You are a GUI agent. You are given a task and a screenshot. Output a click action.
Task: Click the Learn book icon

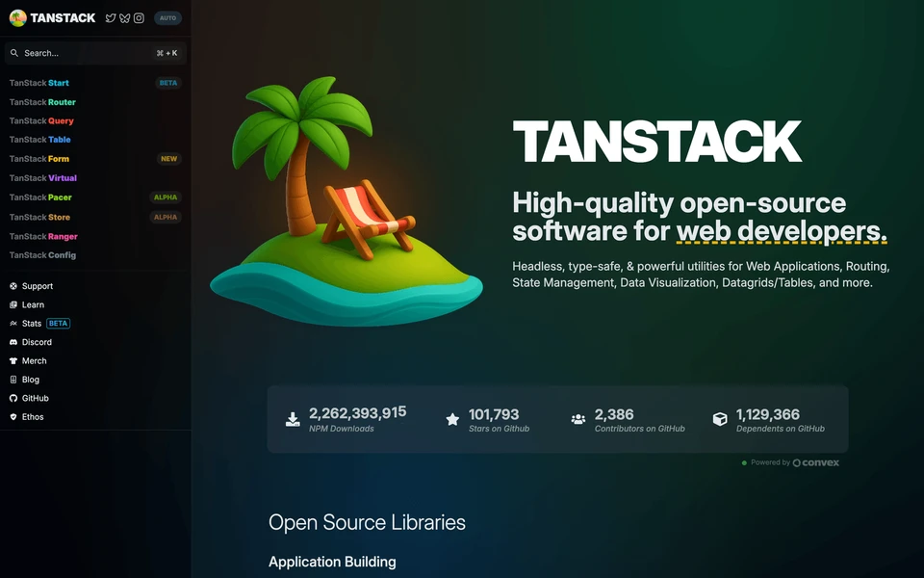click(x=13, y=305)
